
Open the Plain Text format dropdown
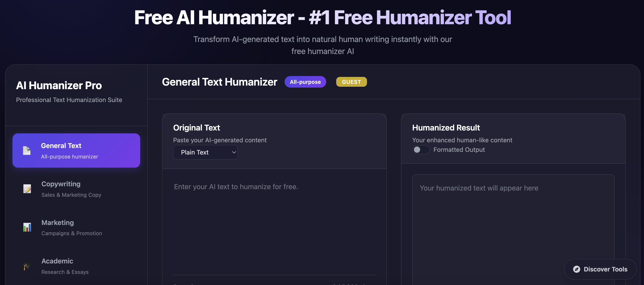click(x=205, y=152)
